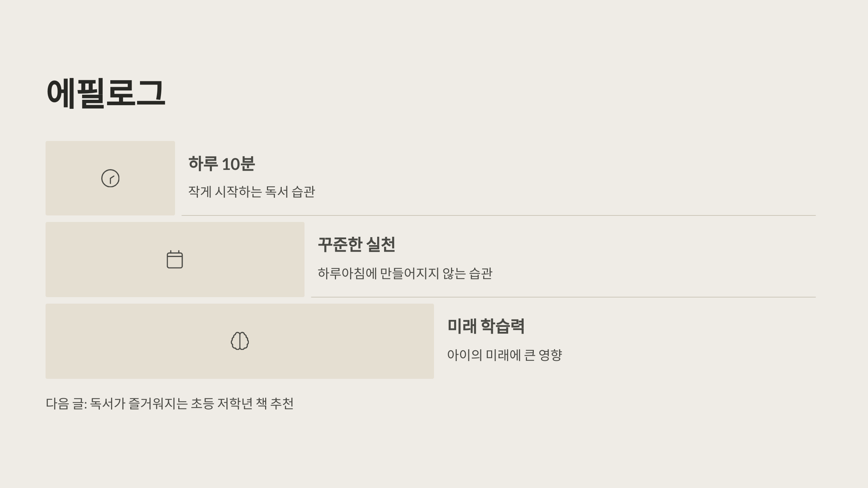Click the word 영향 in the last description
Viewport: 868px width, 488px height.
(x=550, y=355)
